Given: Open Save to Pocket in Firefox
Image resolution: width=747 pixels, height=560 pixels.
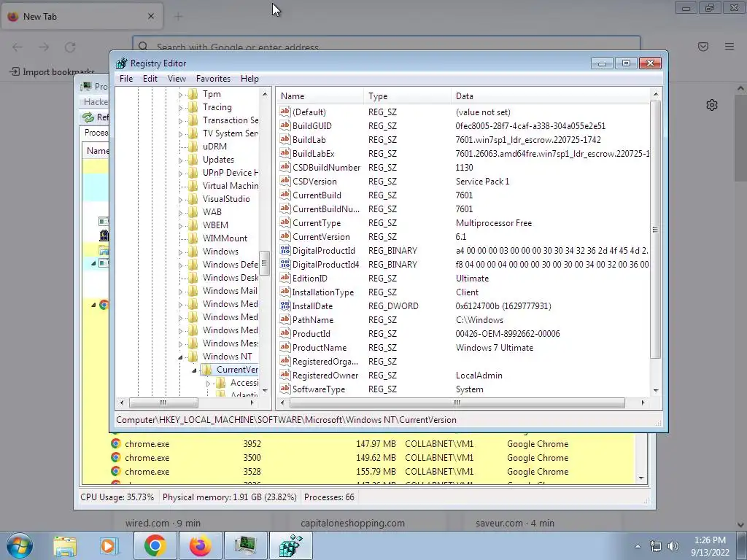Looking at the screenshot, I should pyautogui.click(x=703, y=47).
